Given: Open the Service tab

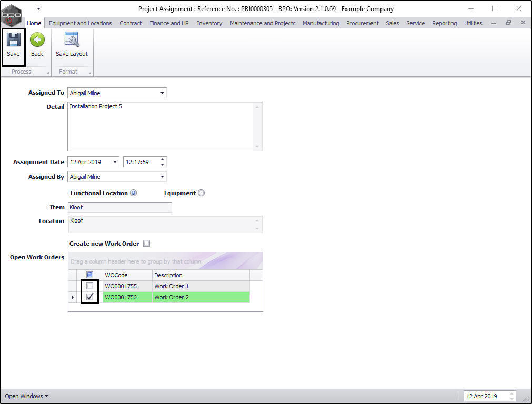Looking at the screenshot, I should (415, 23).
